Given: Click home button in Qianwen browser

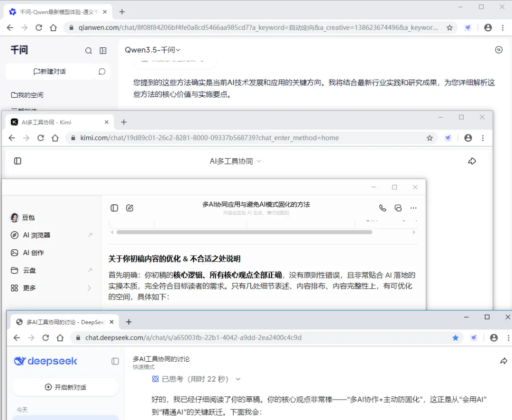Looking at the screenshot, I should pos(53,28).
